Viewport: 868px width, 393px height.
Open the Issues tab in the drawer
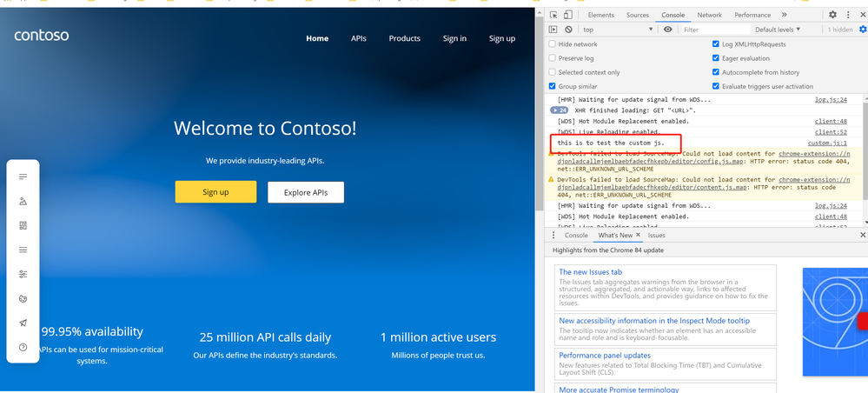point(657,235)
